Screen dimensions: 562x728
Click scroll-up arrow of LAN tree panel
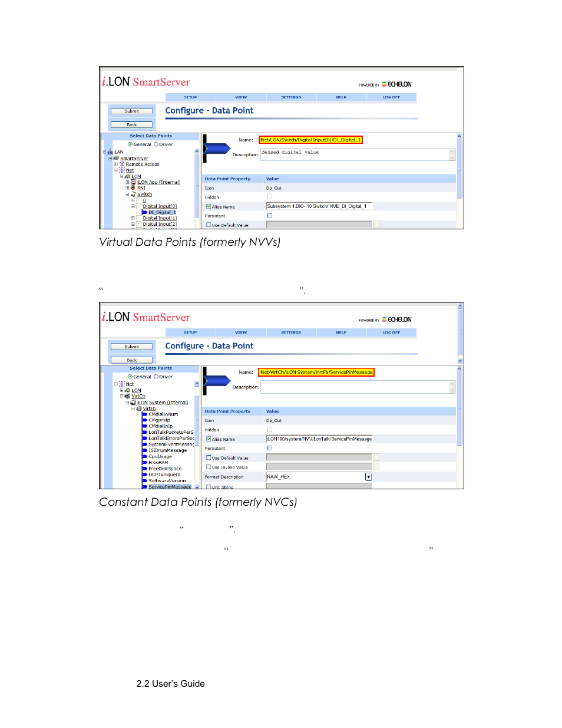(x=197, y=151)
